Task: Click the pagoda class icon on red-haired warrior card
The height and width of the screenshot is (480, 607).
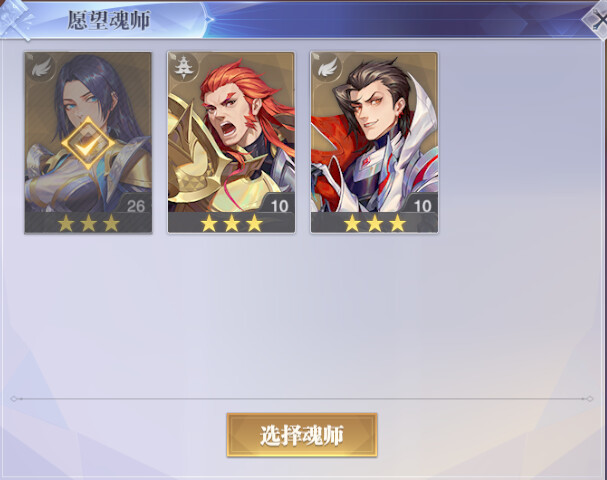Action: (184, 68)
